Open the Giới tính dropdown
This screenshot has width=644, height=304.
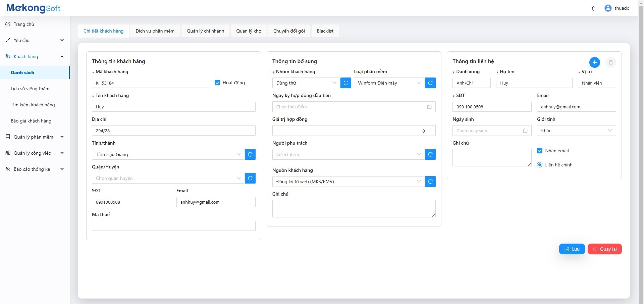576,131
